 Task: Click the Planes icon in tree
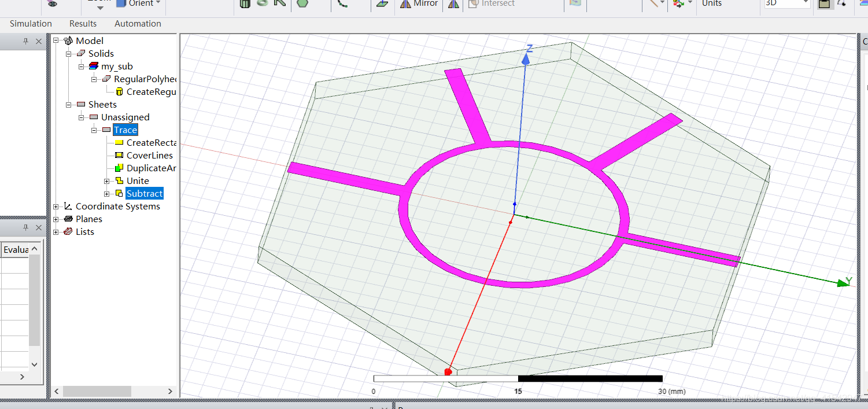[x=68, y=219]
